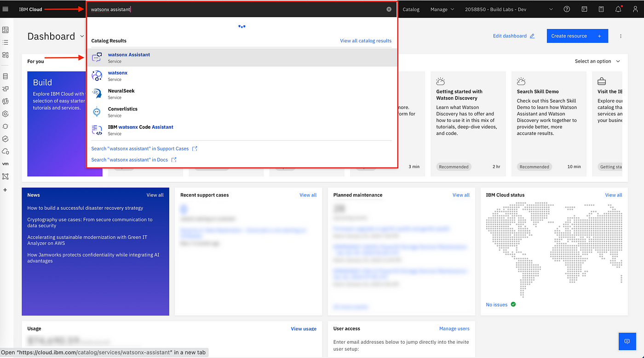Expand the Manage menu
644x358 pixels.
pyautogui.click(x=442, y=9)
